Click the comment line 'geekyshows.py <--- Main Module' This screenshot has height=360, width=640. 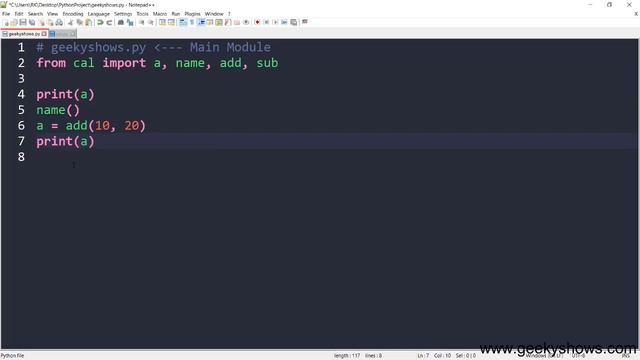click(x=153, y=47)
